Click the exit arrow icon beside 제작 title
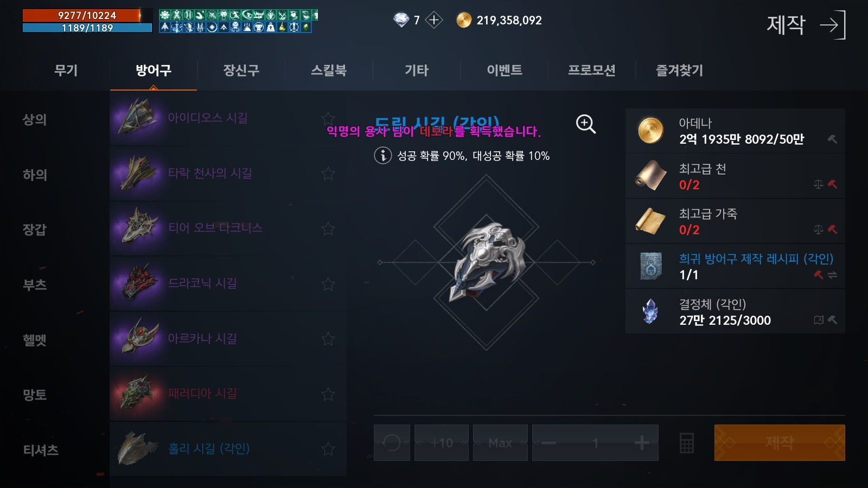Viewport: 868px width, 488px height. [x=833, y=25]
